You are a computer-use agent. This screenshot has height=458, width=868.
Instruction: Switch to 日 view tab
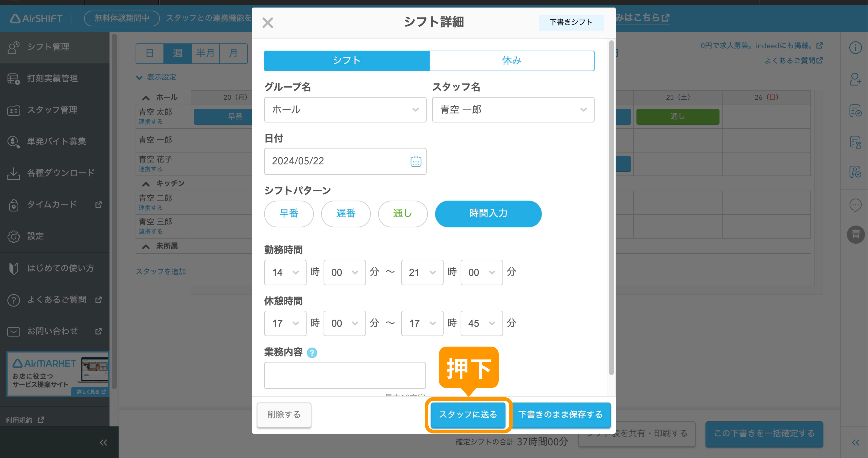(150, 53)
